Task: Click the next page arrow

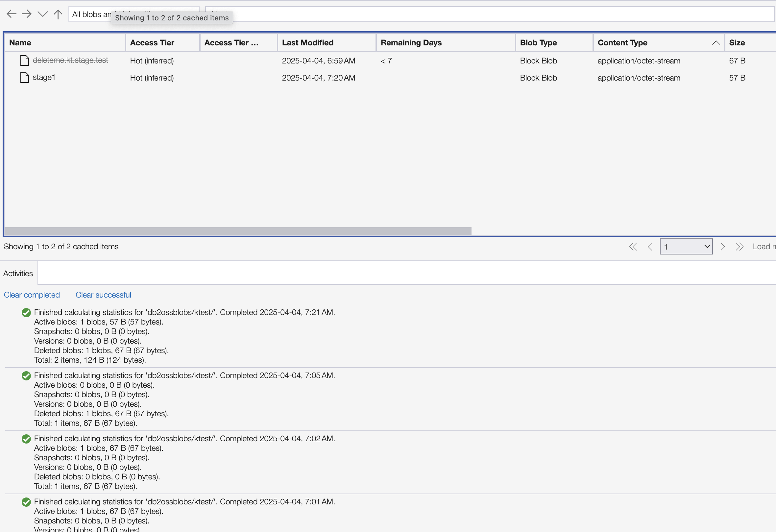Action: 723,247
